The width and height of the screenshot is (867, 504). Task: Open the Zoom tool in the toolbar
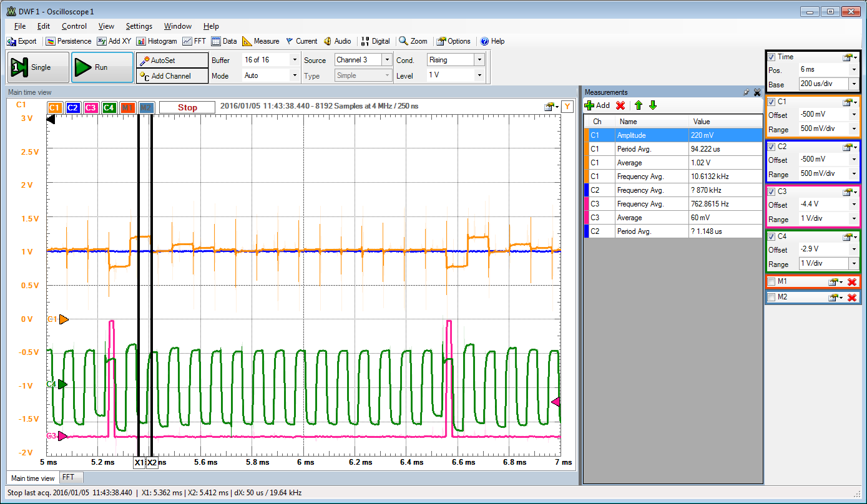point(413,41)
